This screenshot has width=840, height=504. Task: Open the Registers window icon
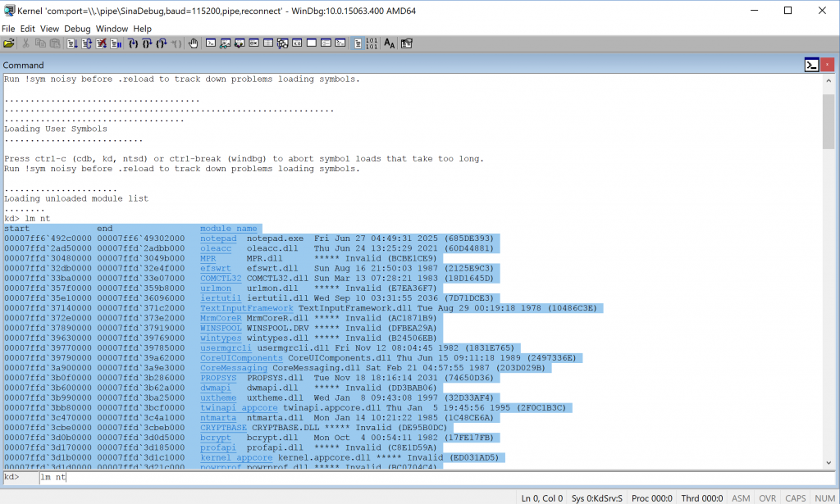pos(254,44)
